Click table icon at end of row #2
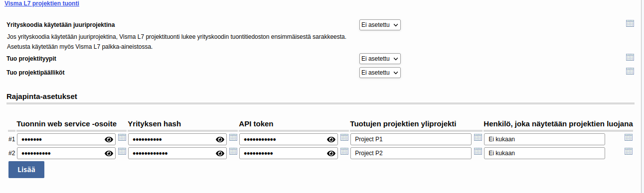Image resolution: width=644 pixels, height=193 pixels. click(x=629, y=151)
